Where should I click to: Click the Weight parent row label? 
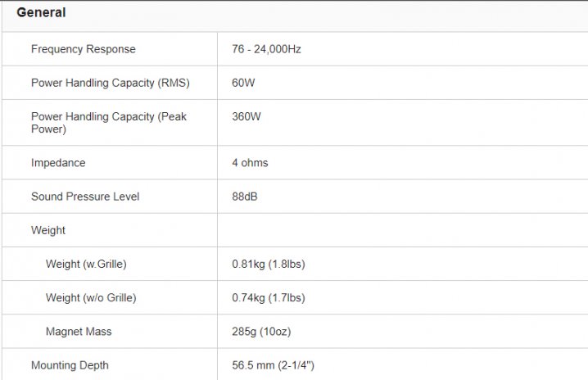pos(48,230)
